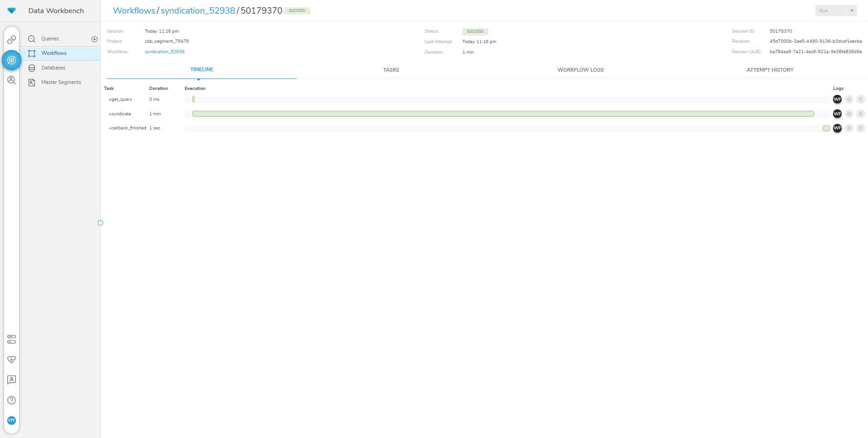Open E error log for callback_finished
The width and height of the screenshot is (868, 438).
861,128
